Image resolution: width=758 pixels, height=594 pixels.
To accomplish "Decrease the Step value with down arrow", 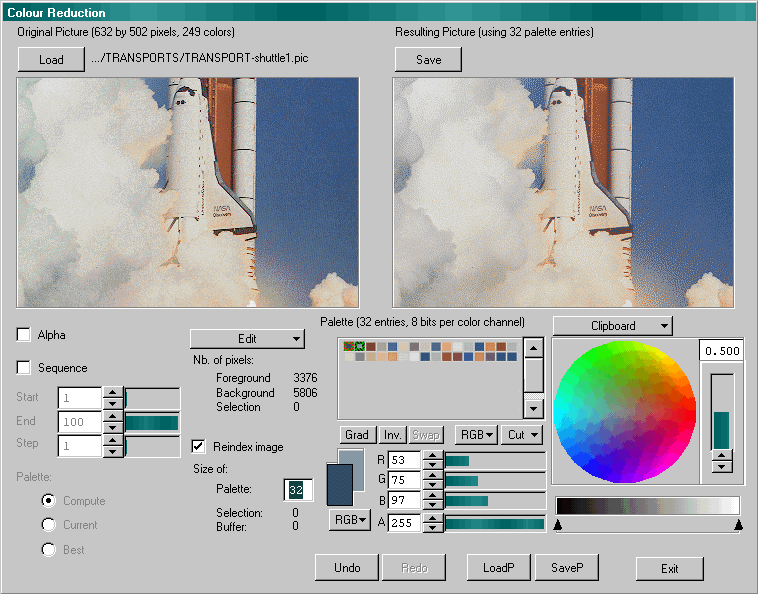I will click(x=113, y=451).
